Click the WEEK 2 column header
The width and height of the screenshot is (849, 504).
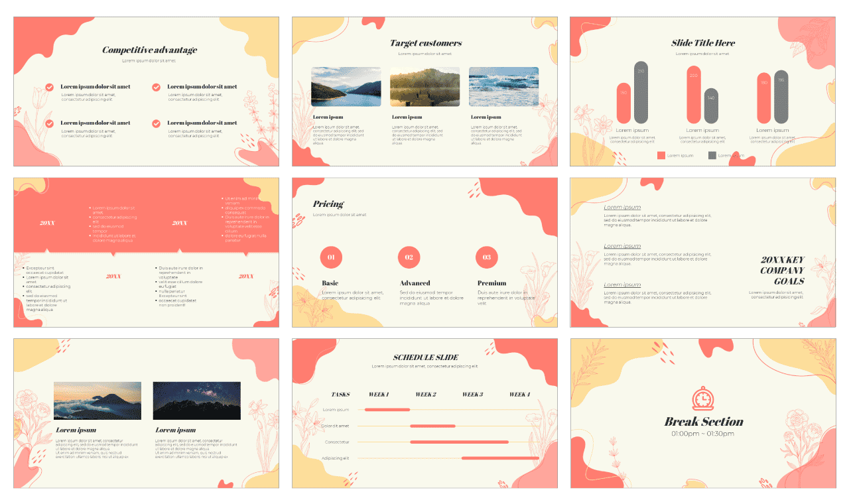point(425,395)
